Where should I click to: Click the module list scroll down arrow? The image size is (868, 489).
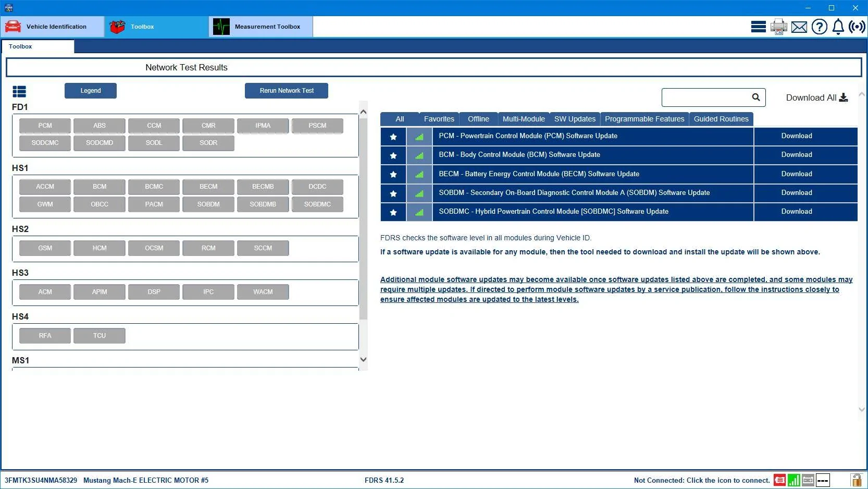364,359
